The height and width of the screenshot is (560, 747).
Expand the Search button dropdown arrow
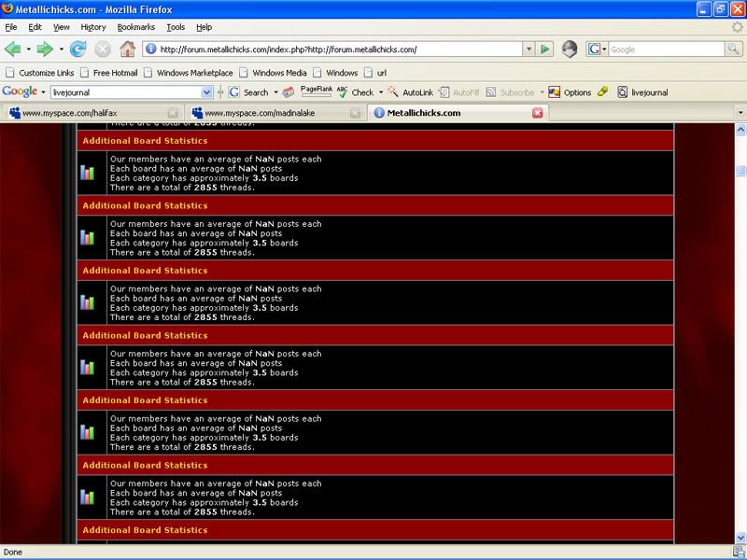click(275, 92)
